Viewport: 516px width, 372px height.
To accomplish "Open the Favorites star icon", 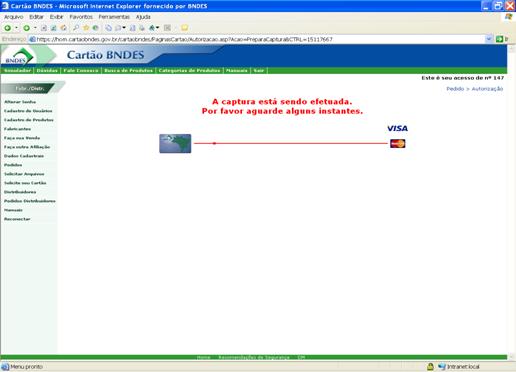I will tap(86, 28).
